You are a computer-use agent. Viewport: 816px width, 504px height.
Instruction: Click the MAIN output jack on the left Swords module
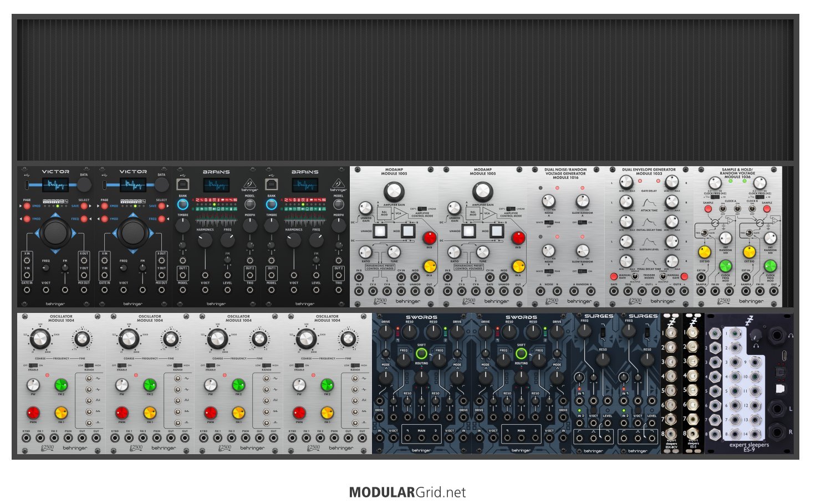click(x=421, y=438)
